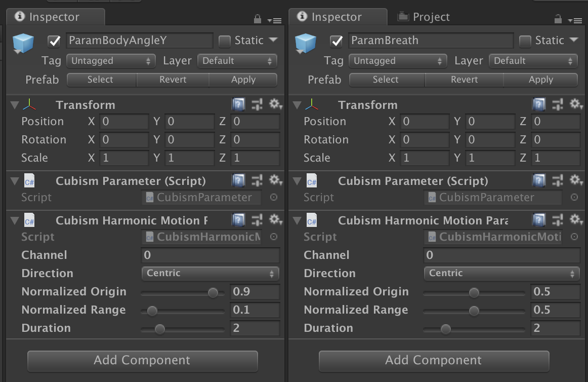588x382 pixels.
Task: Toggle the ParamBodyAngleY active checkbox
Action: click(54, 41)
